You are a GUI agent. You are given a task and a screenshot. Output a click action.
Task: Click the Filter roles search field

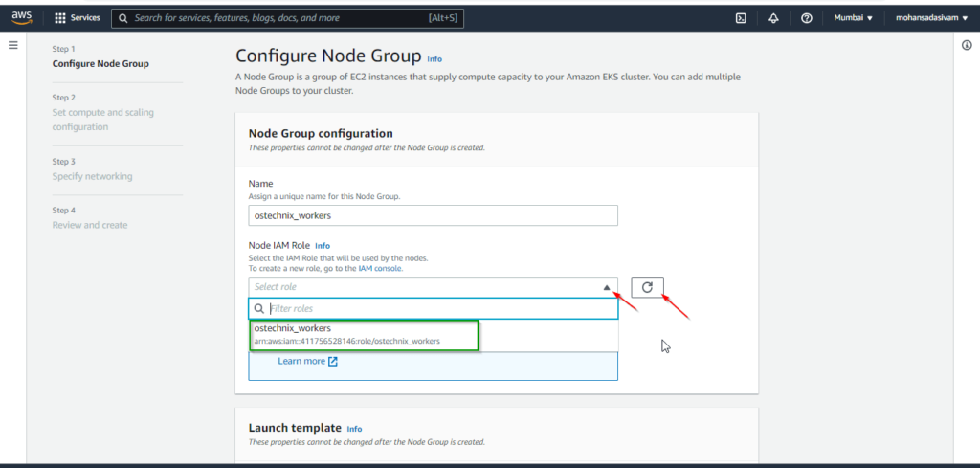(x=434, y=309)
